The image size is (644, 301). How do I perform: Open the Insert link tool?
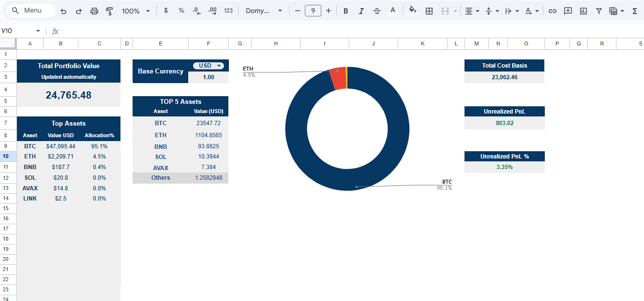coord(552,10)
